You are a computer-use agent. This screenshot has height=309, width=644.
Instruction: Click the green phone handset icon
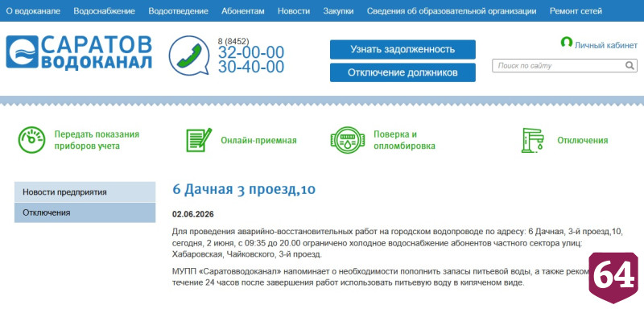pos(189,56)
